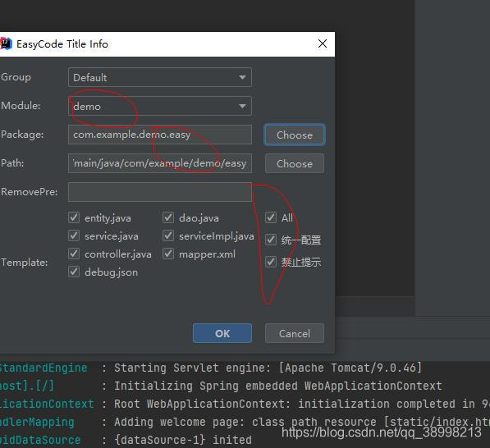
Task: Click 'Initializing Spring embedded WebApplicationContext' console line
Action: pos(277,386)
